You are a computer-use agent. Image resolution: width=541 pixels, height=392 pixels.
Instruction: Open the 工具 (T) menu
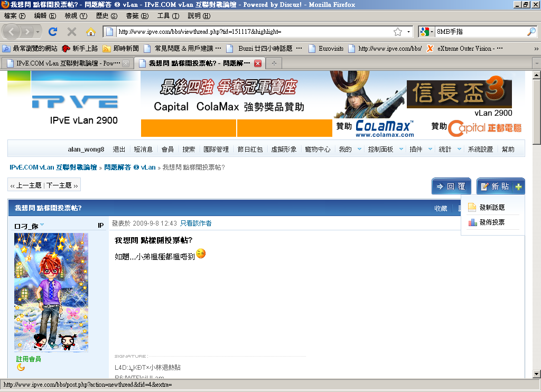coord(168,16)
